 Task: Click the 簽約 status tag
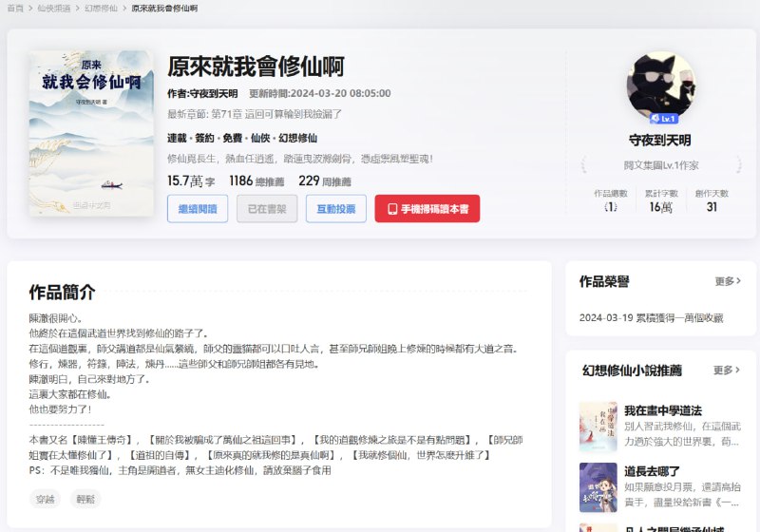[204, 138]
